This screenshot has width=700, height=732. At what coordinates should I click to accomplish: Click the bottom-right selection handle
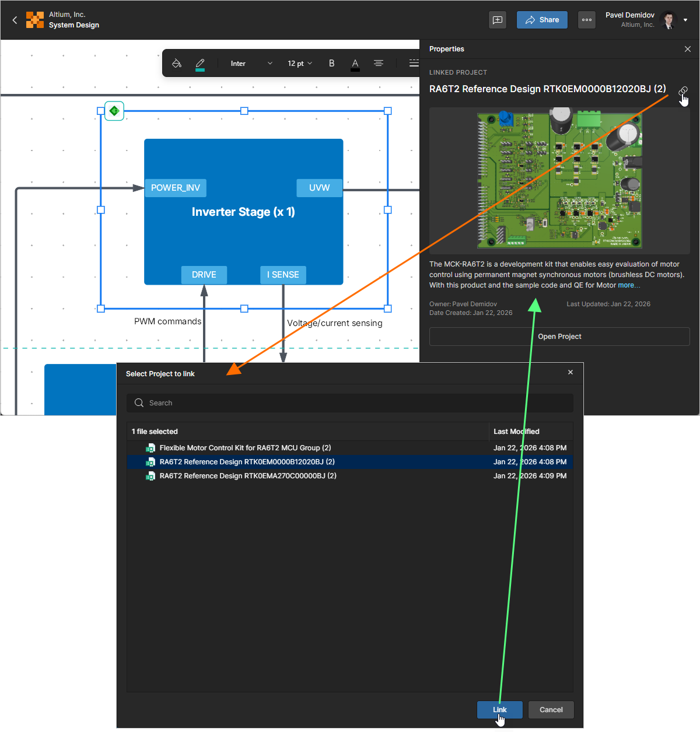388,309
